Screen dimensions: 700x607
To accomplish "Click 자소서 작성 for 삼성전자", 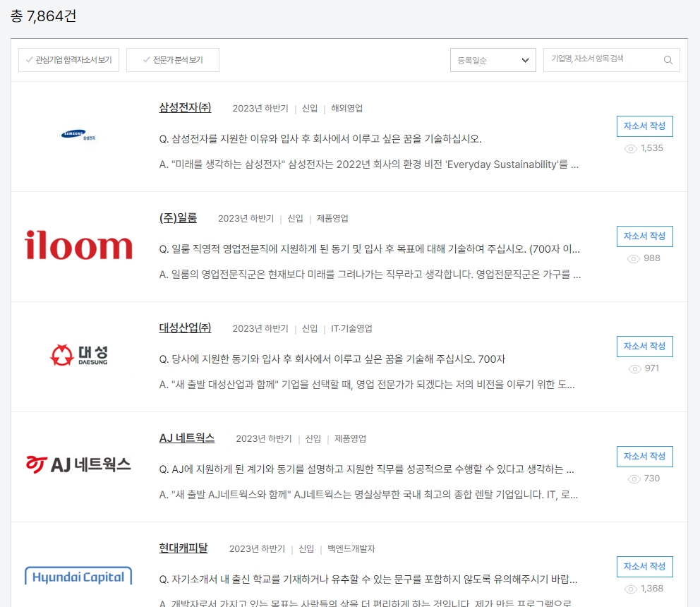I will coord(645,126).
